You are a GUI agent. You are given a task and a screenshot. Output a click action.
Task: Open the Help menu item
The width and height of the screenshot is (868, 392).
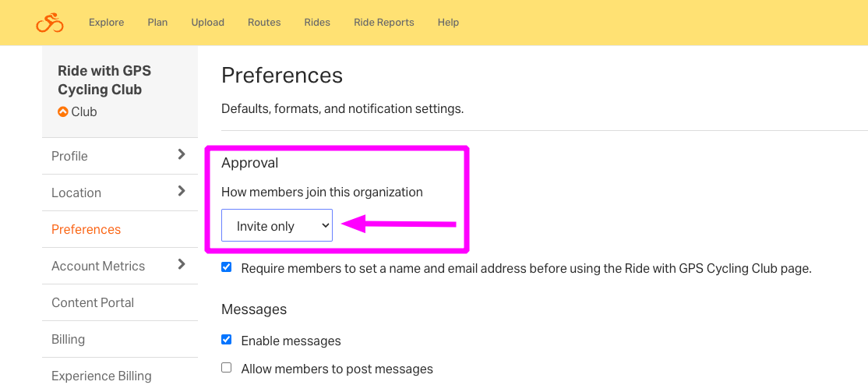[448, 23]
